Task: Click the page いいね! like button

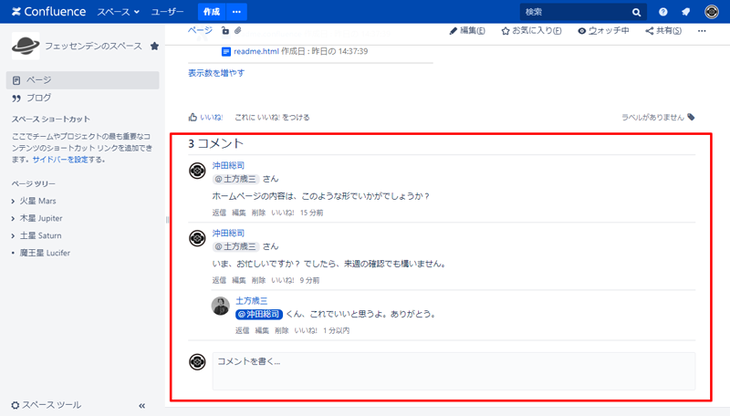Action: 206,117
